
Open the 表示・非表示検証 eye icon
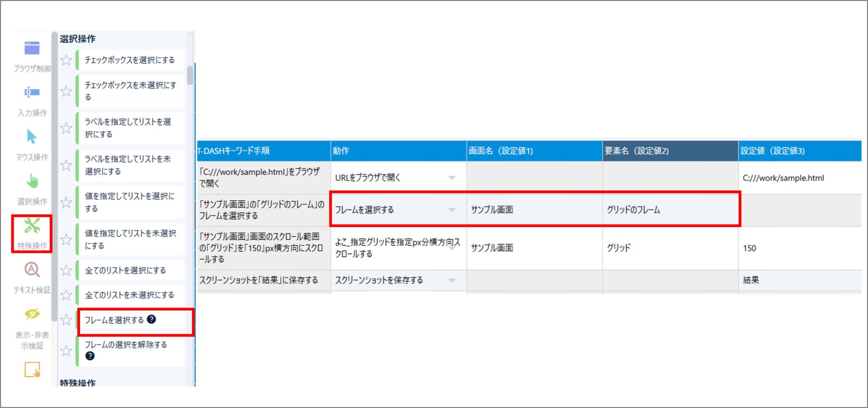[32, 314]
